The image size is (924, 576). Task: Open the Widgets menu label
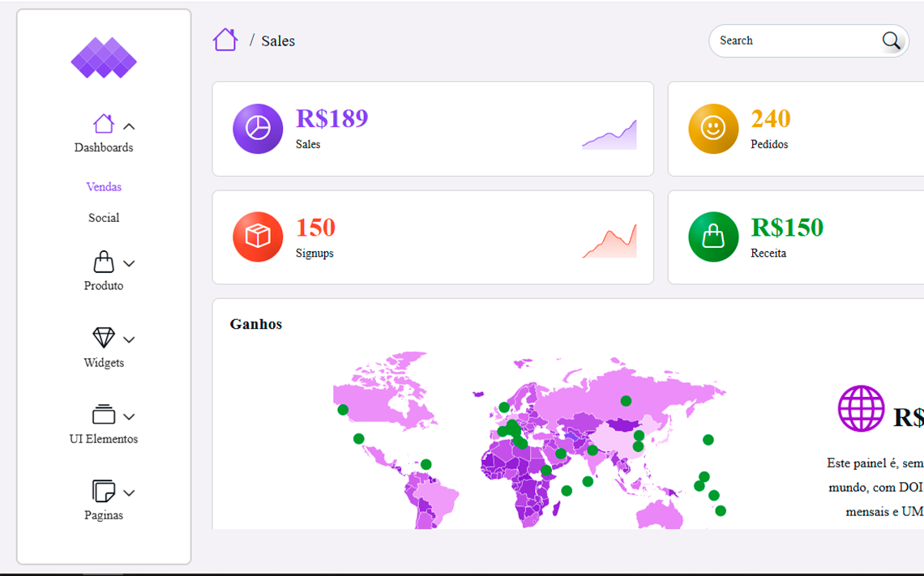coord(104,362)
